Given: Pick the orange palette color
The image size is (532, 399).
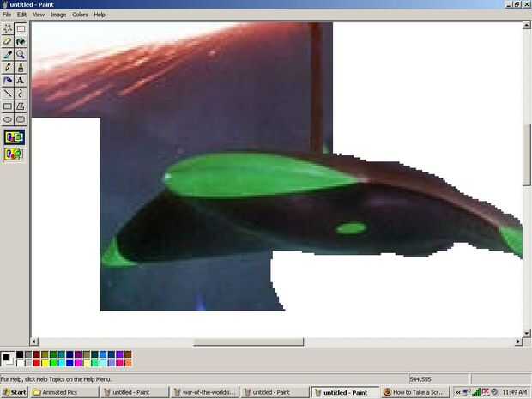Looking at the screenshot, I should click(x=128, y=363).
